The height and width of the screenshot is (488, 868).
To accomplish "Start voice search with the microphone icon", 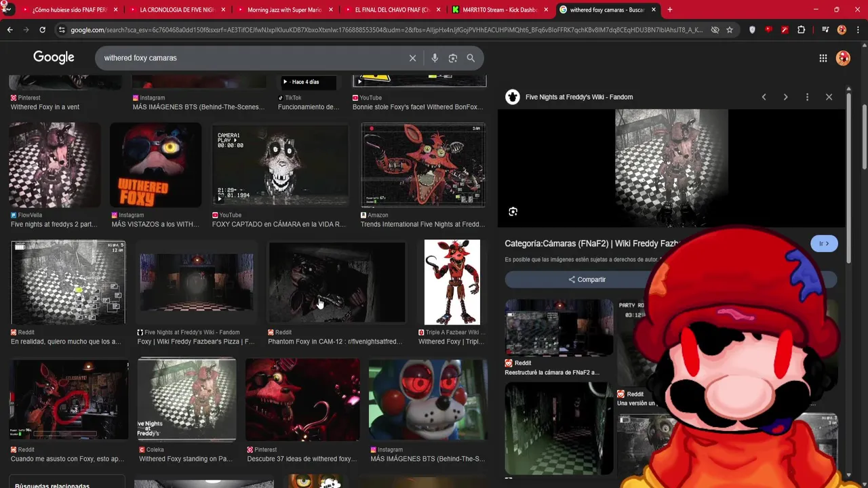I will click(x=435, y=58).
